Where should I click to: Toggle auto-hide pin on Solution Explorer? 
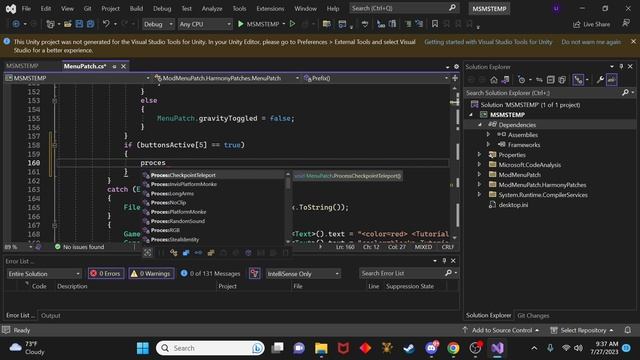click(x=621, y=67)
